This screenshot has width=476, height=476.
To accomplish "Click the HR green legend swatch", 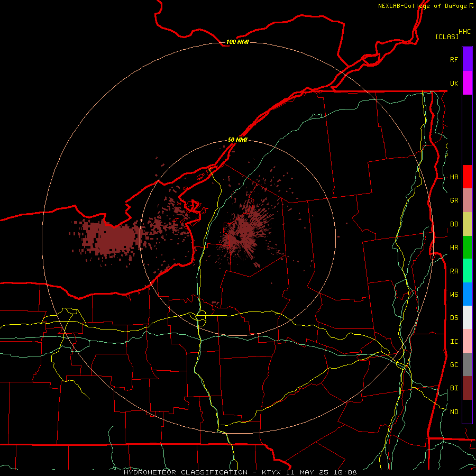I will pyautogui.click(x=467, y=248).
